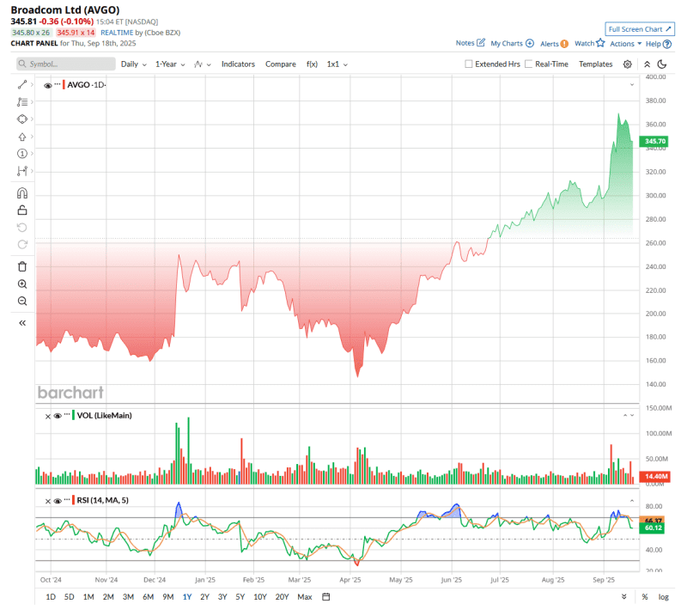
Task: Open the Actions dropdown menu
Action: pyautogui.click(x=625, y=44)
